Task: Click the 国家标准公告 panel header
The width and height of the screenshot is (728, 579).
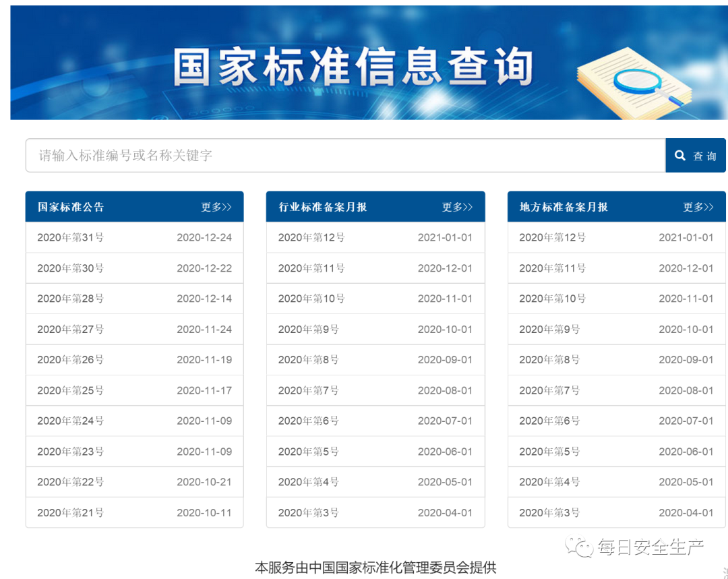Action: [71, 207]
